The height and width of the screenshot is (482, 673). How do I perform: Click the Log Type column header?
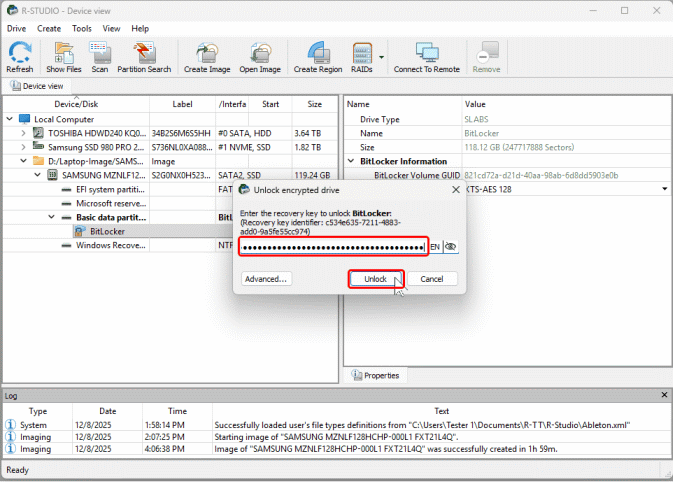pyautogui.click(x=38, y=411)
